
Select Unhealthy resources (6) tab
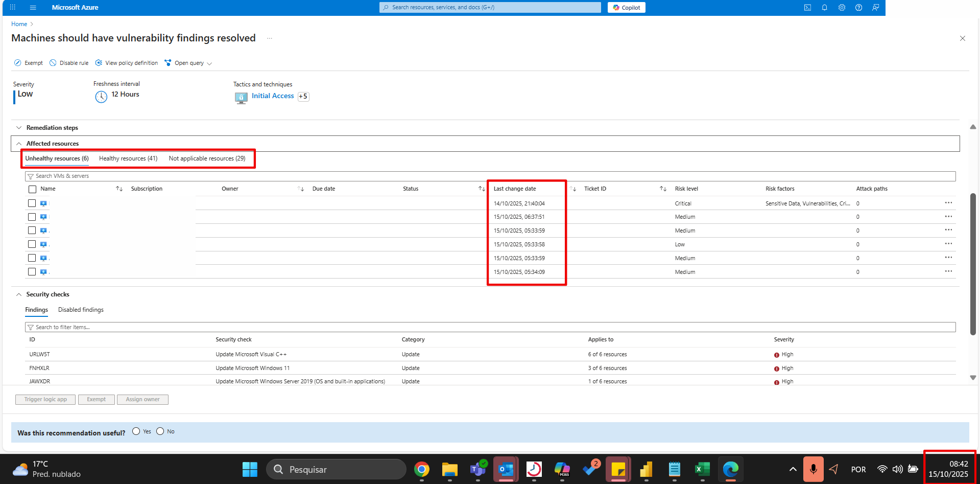pos(57,158)
